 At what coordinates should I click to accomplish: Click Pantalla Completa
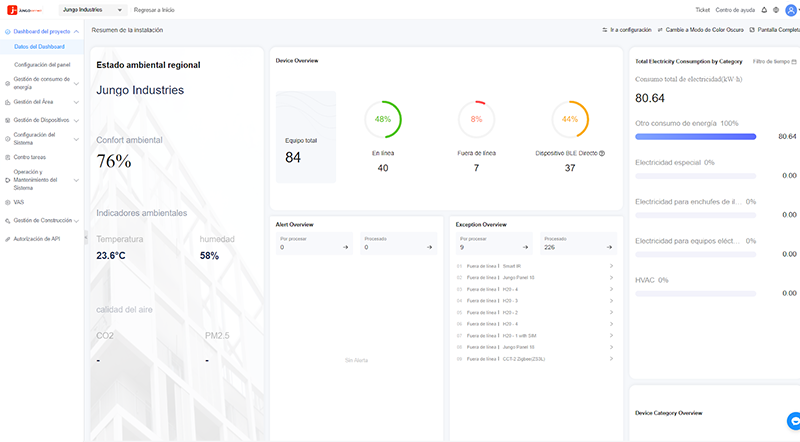(774, 30)
